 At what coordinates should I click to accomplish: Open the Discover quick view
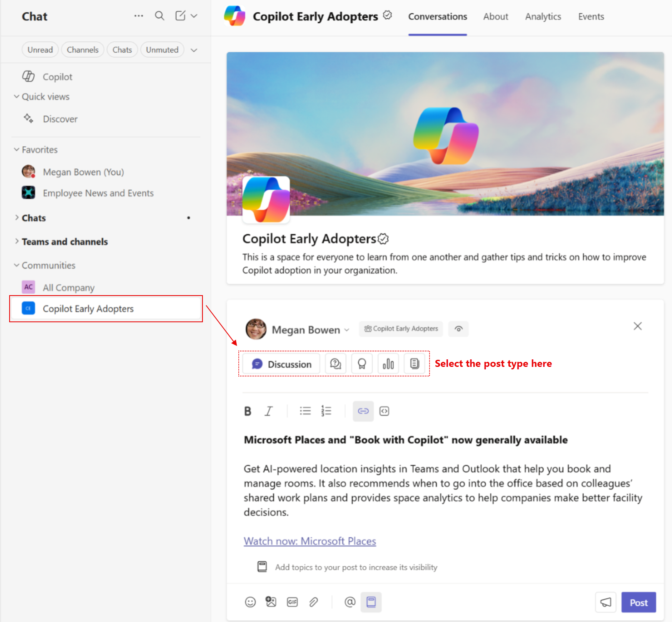tap(60, 119)
